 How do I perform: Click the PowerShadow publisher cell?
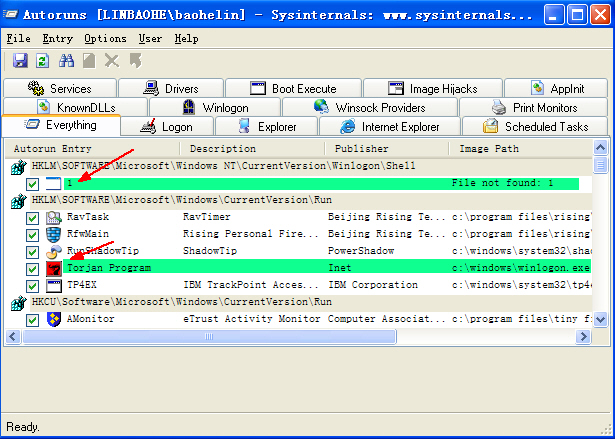[361, 251]
